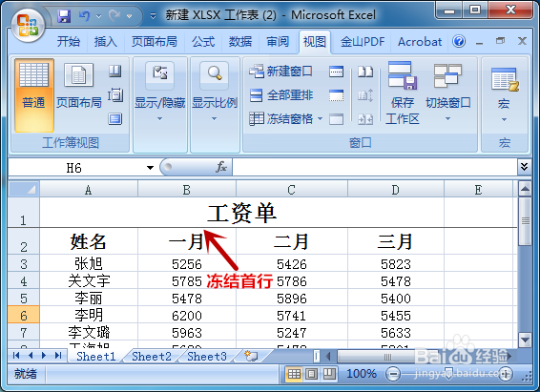Open the Acrobat tab
Image resolution: width=540 pixels, height=392 pixels.
point(420,42)
